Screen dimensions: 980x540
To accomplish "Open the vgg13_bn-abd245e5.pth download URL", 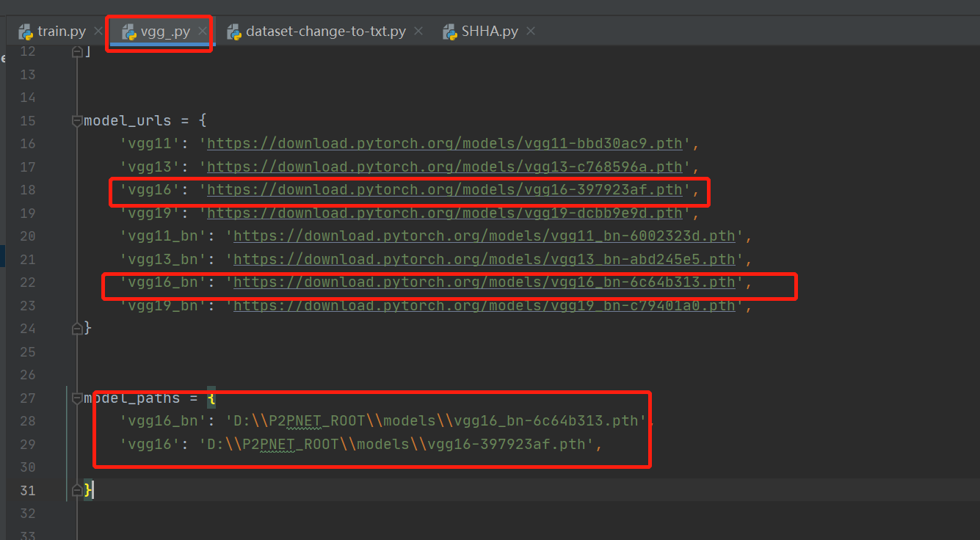I will click(484, 259).
